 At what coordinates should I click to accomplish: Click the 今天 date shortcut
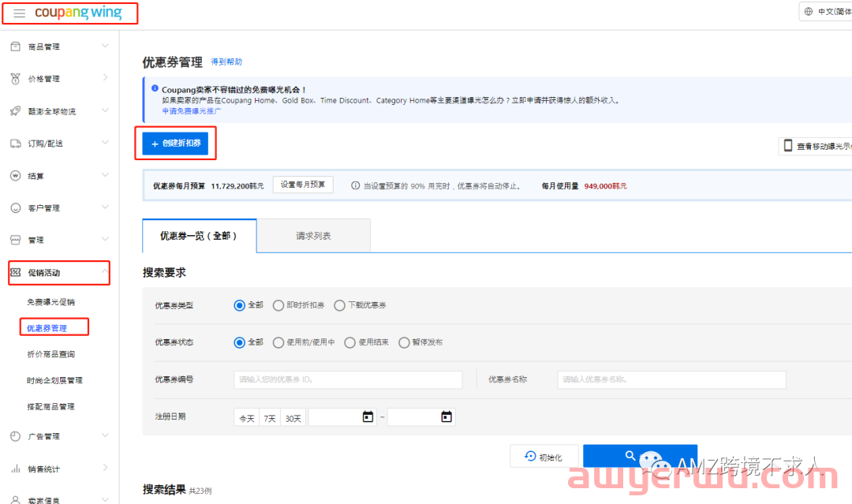point(247,418)
